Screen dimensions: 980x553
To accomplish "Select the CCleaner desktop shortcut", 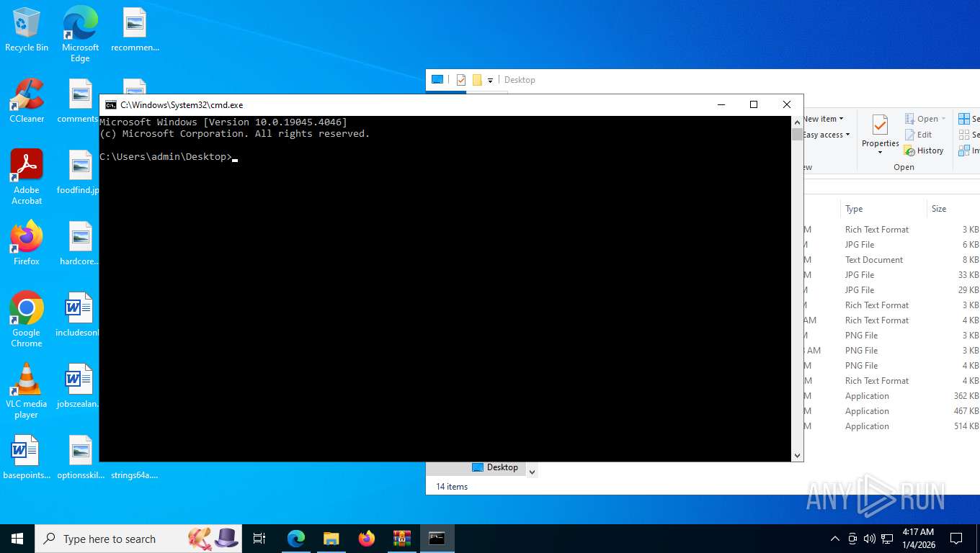I will 27,101.
